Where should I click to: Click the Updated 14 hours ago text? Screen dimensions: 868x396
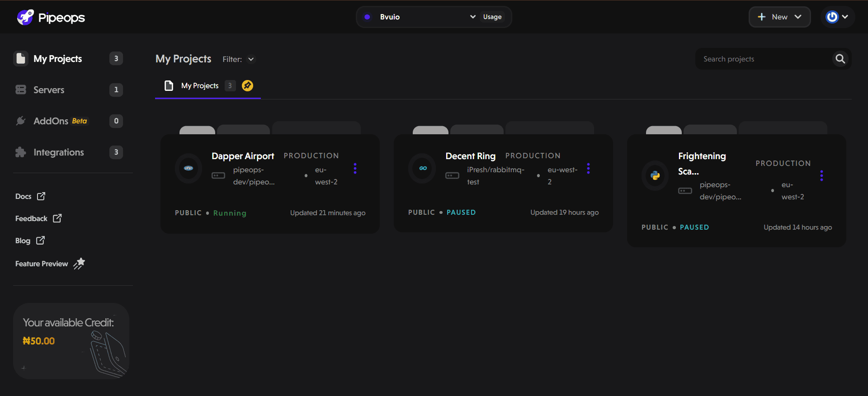(x=798, y=227)
